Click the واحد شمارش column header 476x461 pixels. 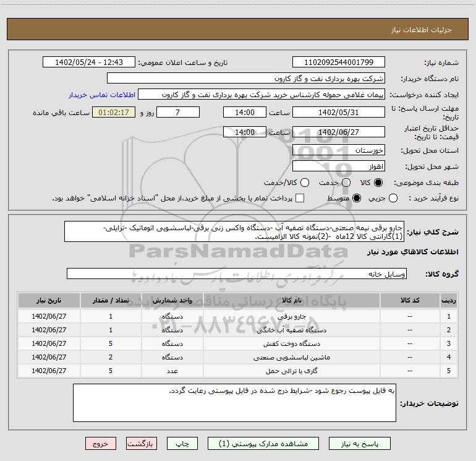(172, 300)
